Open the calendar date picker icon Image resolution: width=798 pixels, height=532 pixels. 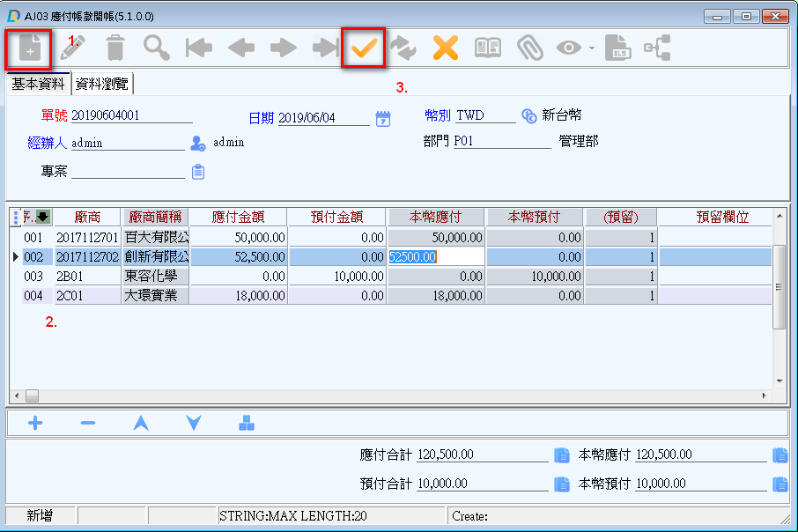(383, 119)
